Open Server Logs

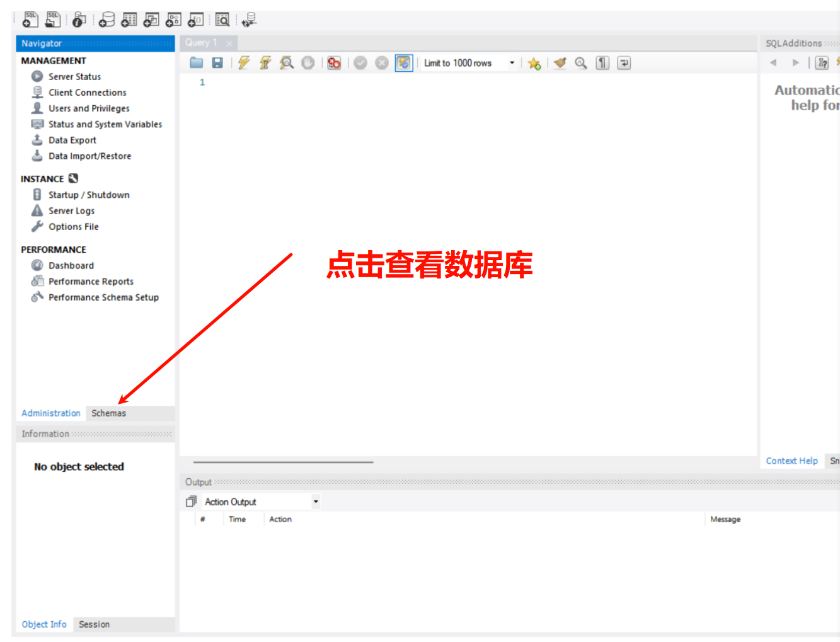point(71,210)
